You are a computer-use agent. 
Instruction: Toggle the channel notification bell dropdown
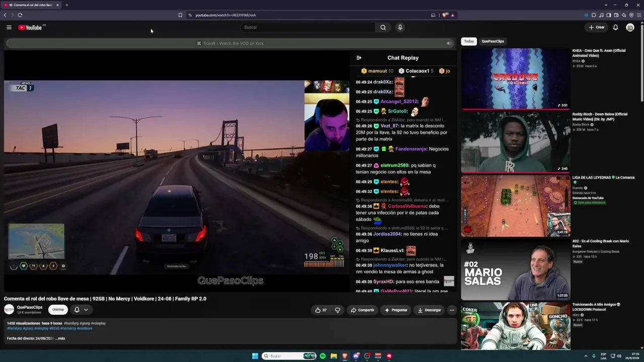81,310
